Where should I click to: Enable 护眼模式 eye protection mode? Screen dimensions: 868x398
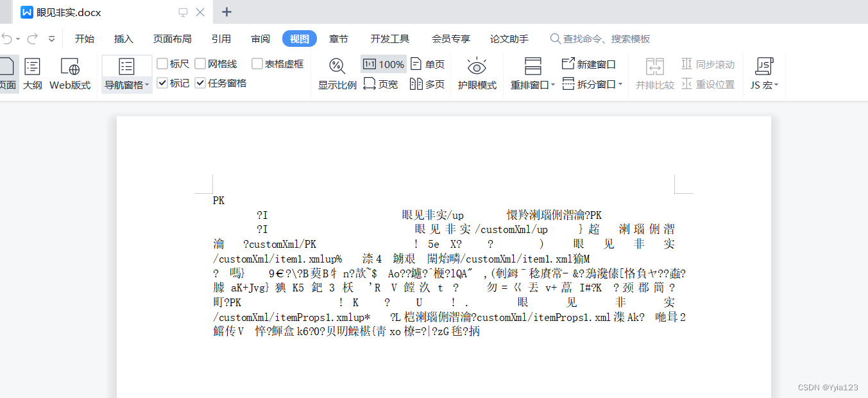476,73
